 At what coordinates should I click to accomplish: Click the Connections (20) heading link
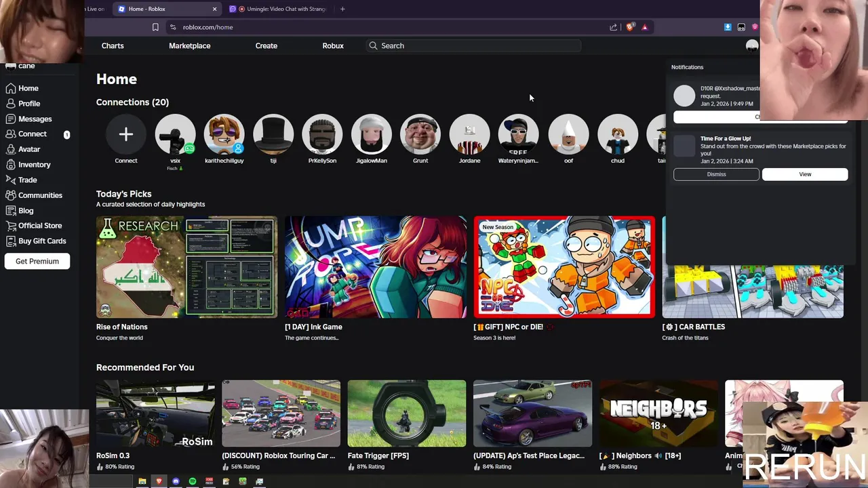click(x=132, y=102)
